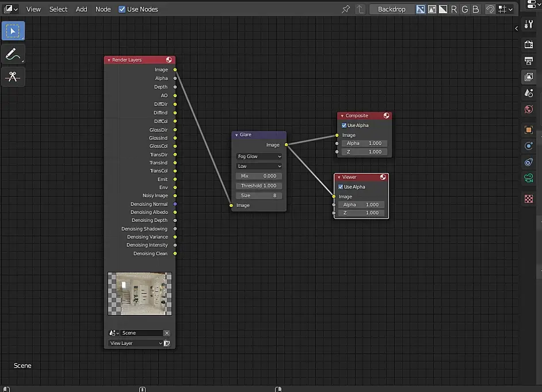542x392 pixels.
Task: Open the Add menu
Action: tap(82, 9)
